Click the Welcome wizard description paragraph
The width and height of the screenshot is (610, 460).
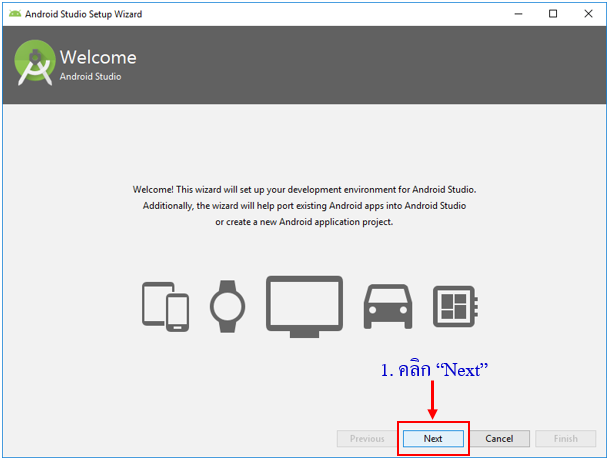[x=304, y=205]
